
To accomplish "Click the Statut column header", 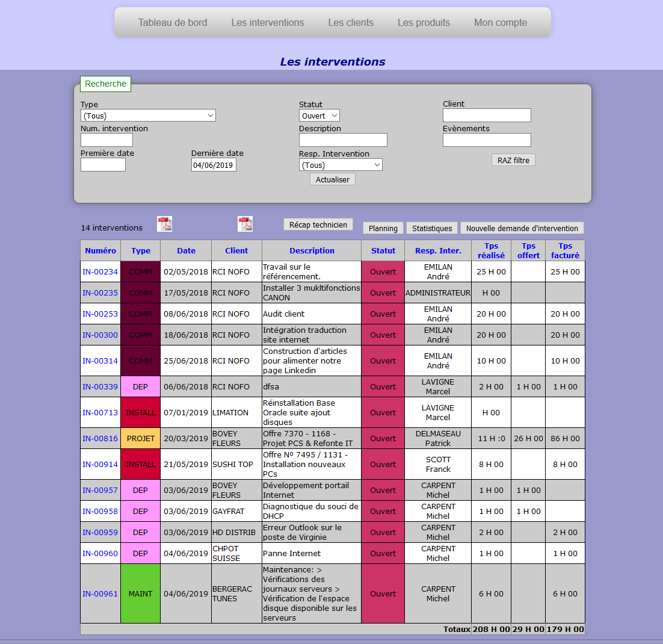I will (x=383, y=250).
